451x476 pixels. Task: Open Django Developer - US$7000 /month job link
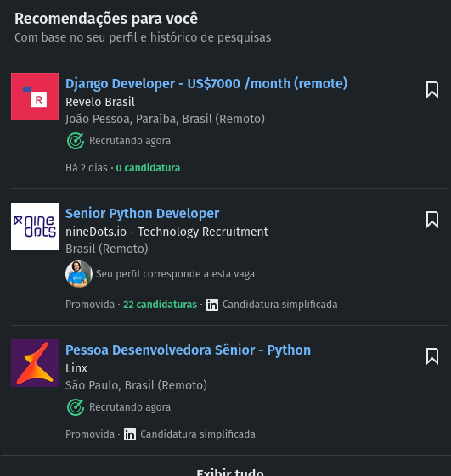coord(206,84)
